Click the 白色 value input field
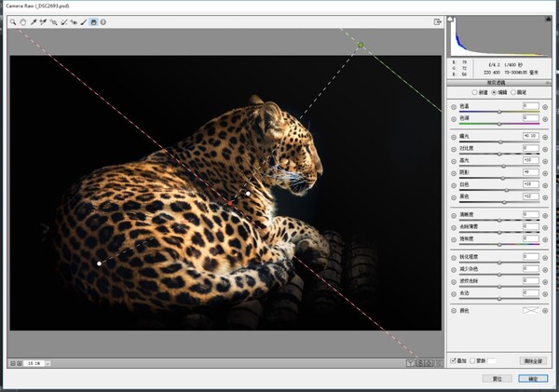 (531, 184)
